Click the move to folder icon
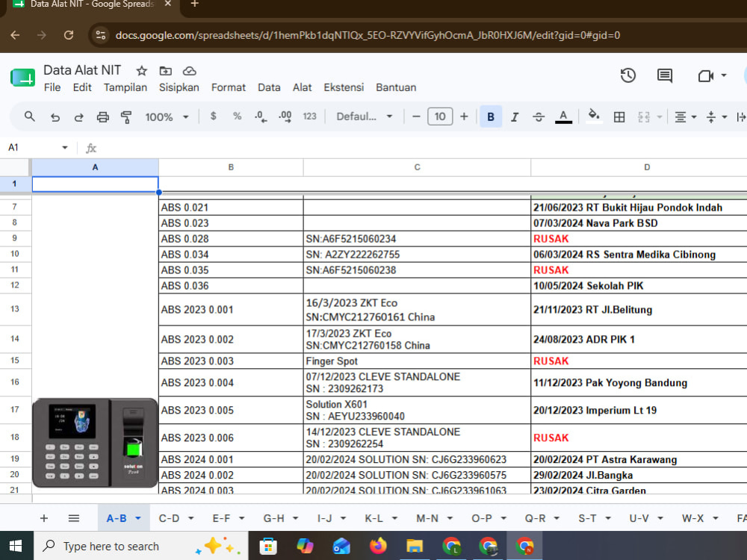 point(165,71)
